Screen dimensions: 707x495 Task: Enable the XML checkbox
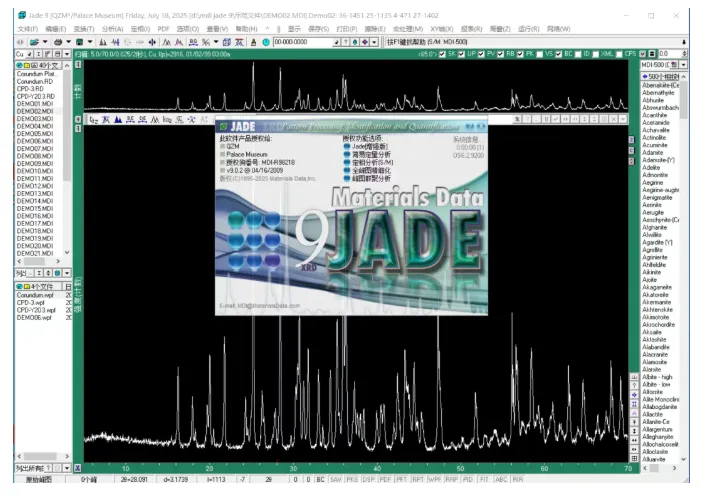pos(595,54)
